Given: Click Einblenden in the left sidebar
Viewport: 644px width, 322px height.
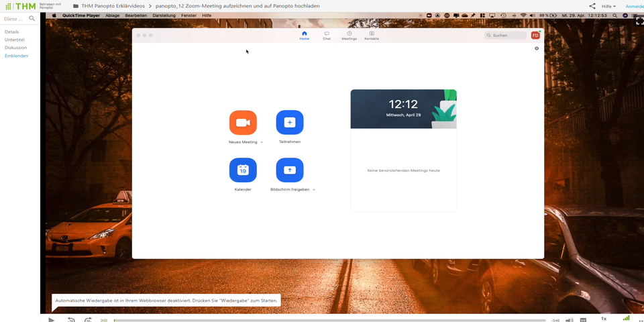Looking at the screenshot, I should click(x=16, y=56).
